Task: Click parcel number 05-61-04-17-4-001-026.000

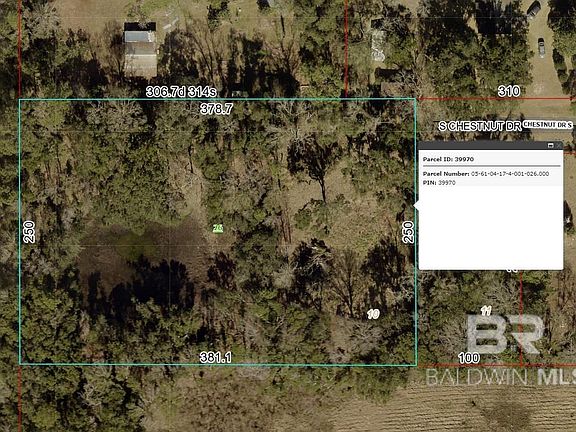Action: pyautogui.click(x=510, y=174)
